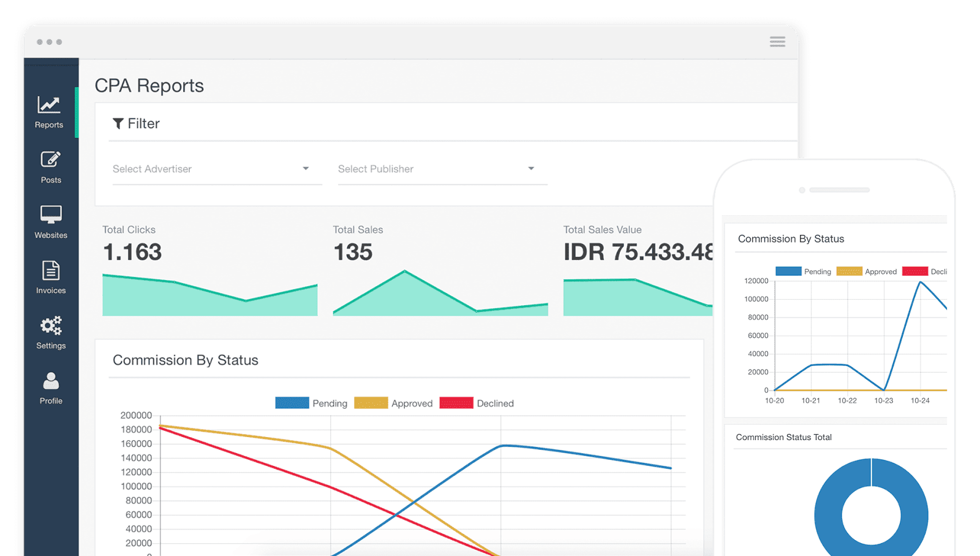Open the Profile user icon
Viewport: 980px width, 556px height.
(51, 381)
